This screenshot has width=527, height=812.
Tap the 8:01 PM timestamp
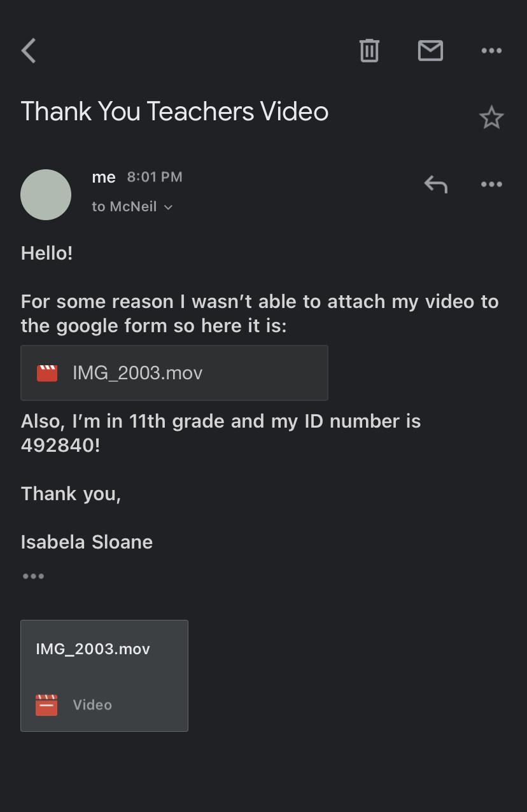coord(155,178)
